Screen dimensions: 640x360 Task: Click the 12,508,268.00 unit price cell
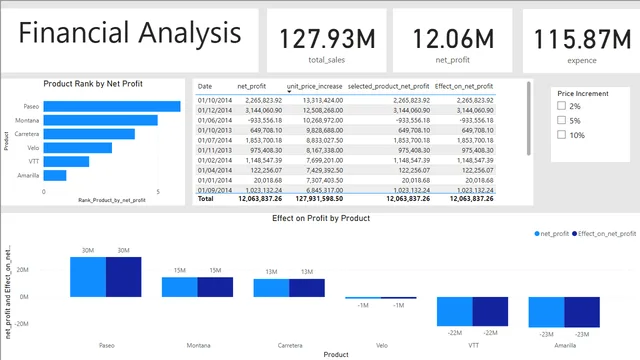tap(322, 110)
